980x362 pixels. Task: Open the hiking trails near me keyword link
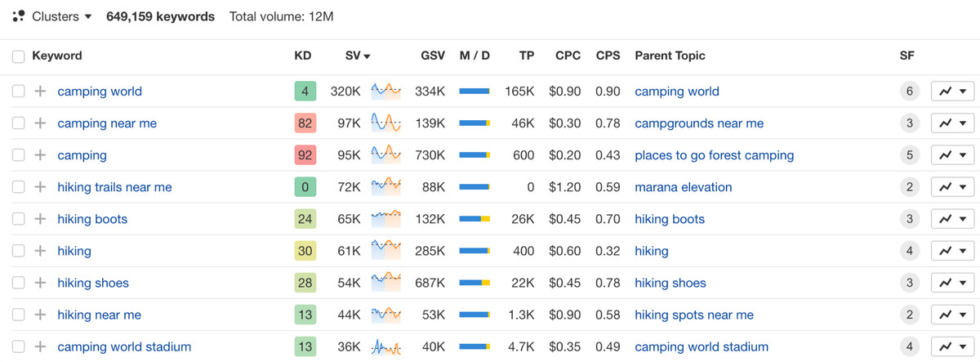click(x=114, y=187)
